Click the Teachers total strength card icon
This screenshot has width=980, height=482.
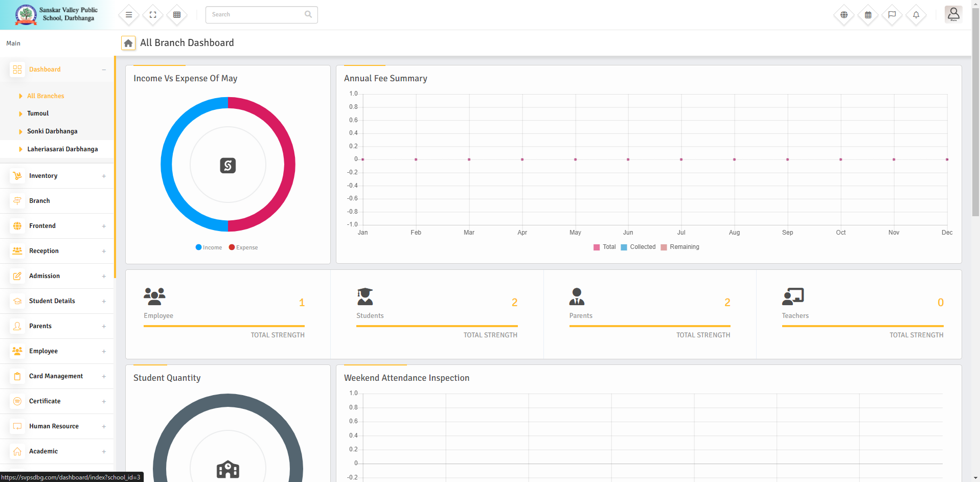(x=793, y=296)
